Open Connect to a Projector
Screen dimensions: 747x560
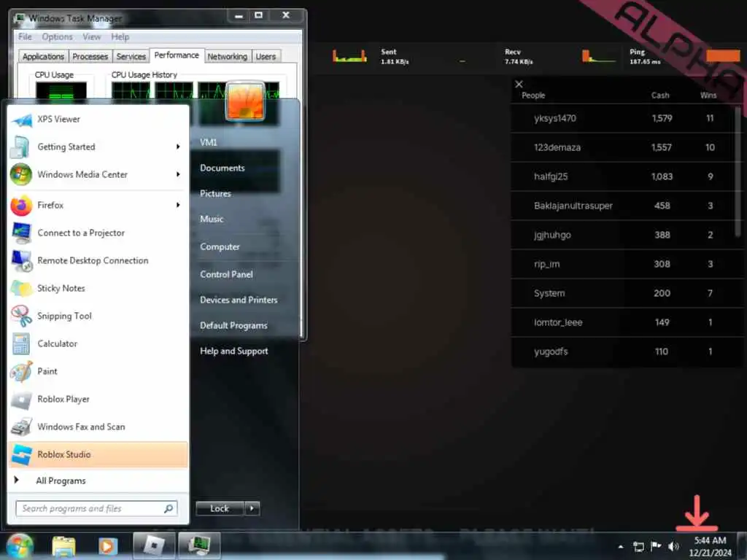click(98, 233)
